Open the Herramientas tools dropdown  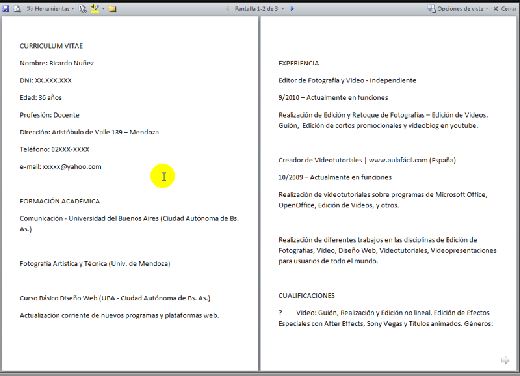click(x=50, y=9)
